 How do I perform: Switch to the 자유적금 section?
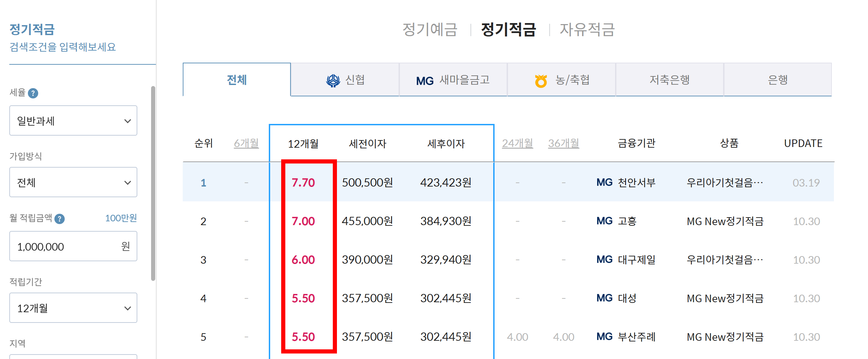(x=587, y=29)
